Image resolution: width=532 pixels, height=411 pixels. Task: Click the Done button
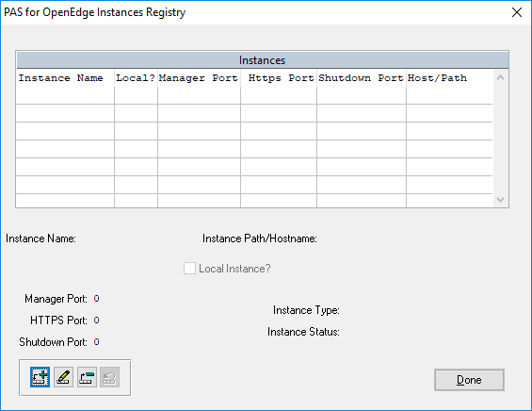tap(469, 380)
